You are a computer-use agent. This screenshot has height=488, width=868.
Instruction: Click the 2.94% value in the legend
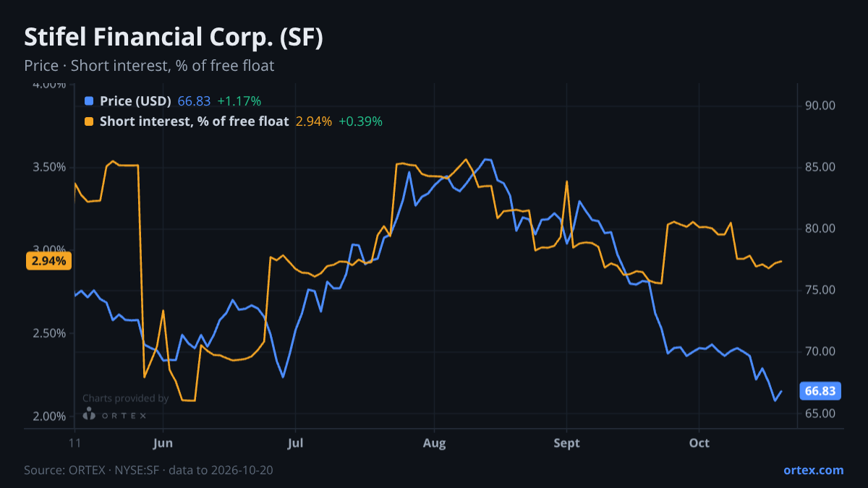[x=314, y=121]
